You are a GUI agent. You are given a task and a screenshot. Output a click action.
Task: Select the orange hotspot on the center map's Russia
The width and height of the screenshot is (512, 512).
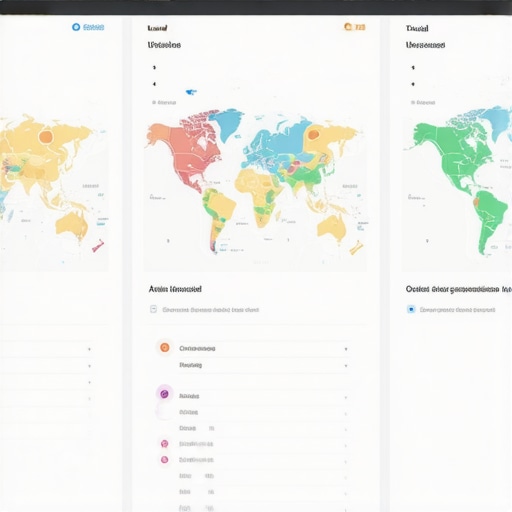[313, 134]
